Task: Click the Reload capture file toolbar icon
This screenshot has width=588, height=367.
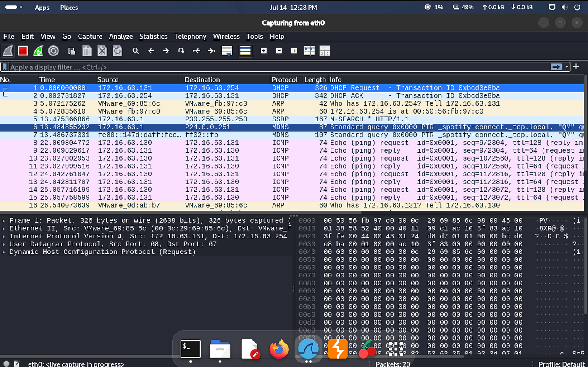Action: click(x=117, y=51)
